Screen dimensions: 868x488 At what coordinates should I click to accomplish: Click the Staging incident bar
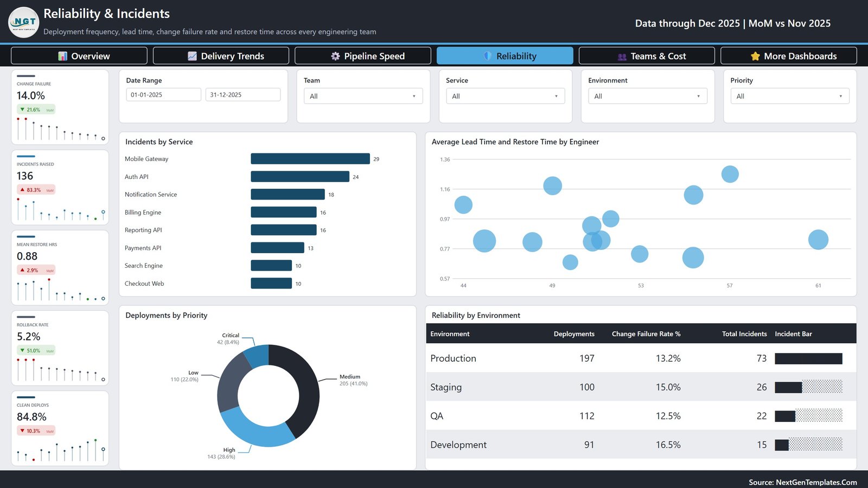[788, 387]
